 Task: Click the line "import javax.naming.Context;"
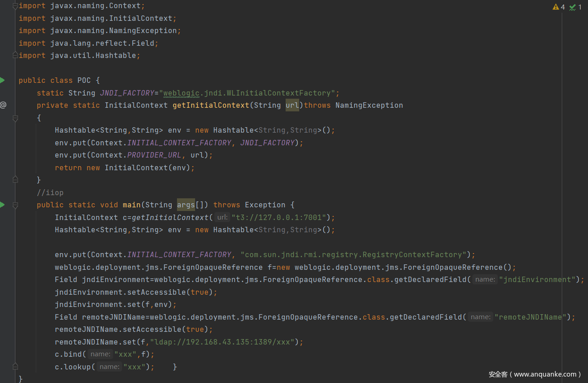pyautogui.click(x=82, y=6)
